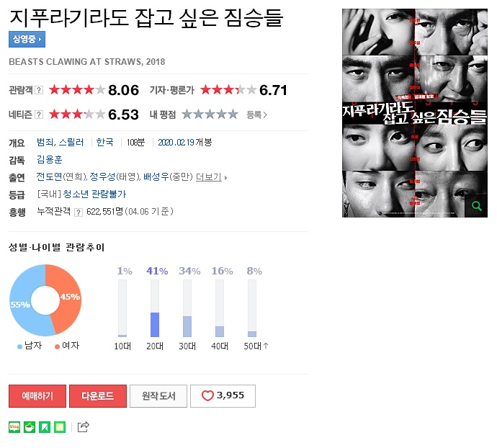Open the share arrow icon

tap(84, 427)
